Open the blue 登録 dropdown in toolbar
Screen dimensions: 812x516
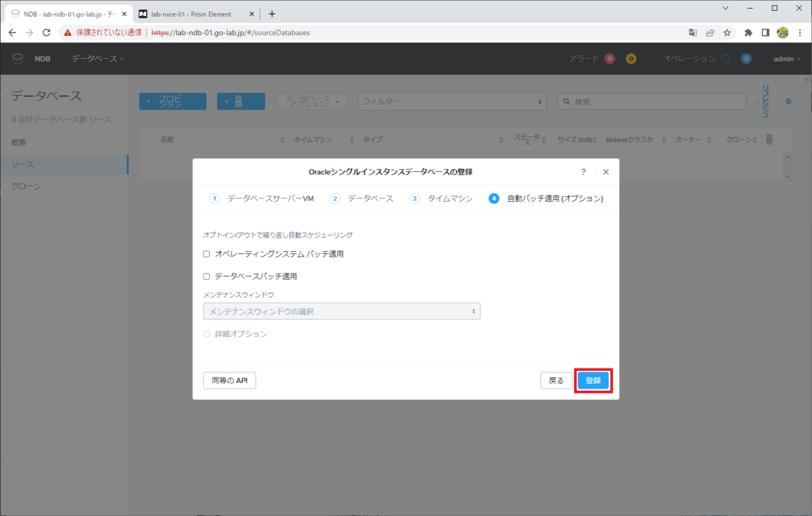pos(241,101)
